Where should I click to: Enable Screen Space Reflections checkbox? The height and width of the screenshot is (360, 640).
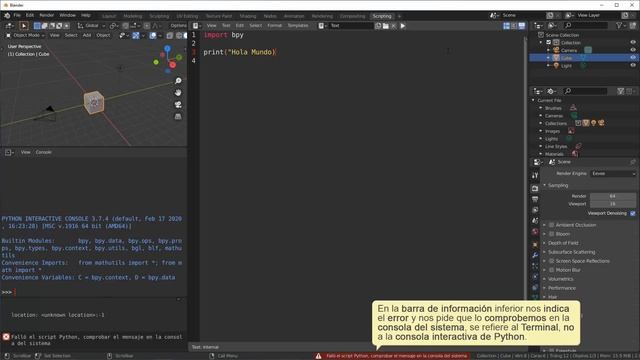[x=551, y=261]
